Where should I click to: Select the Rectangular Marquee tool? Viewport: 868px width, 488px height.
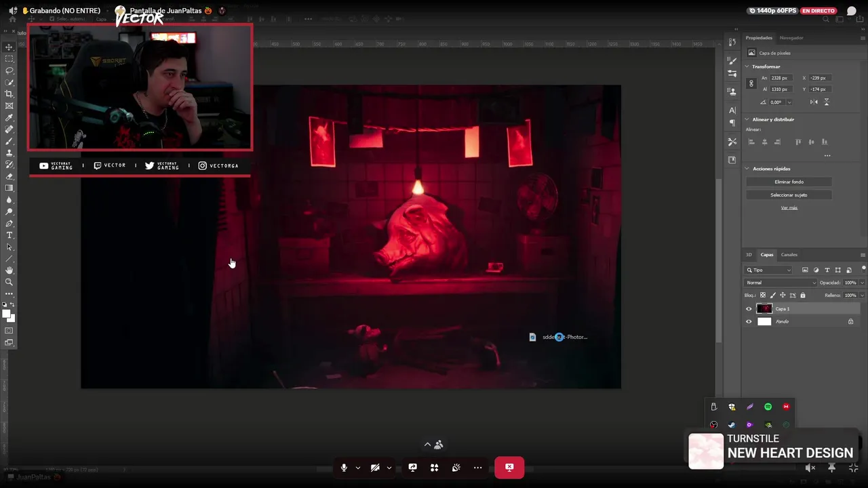pos(9,59)
